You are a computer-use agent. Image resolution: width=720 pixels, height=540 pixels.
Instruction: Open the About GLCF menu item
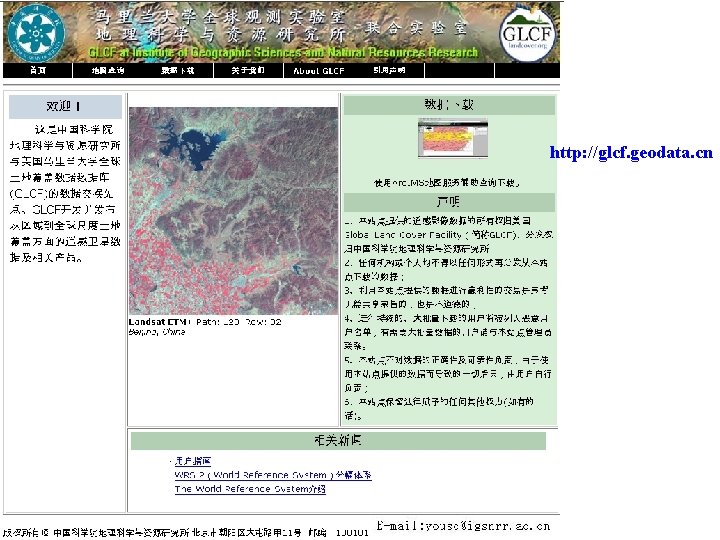319,70
